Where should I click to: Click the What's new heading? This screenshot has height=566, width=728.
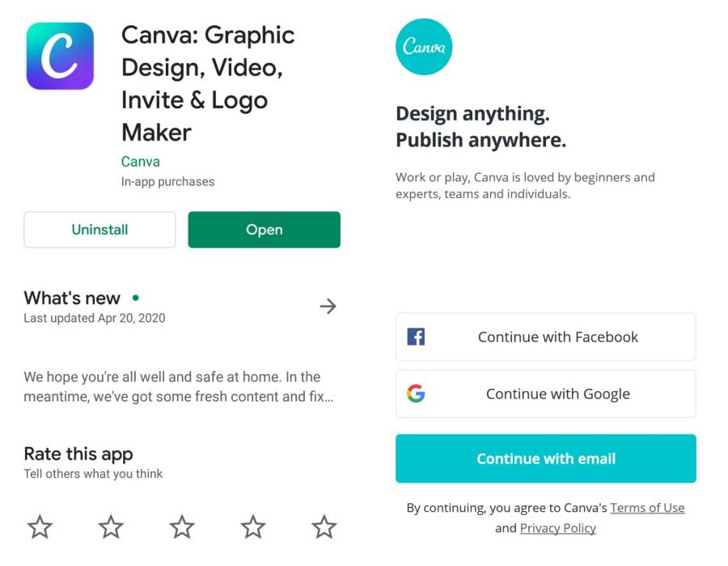[72, 298]
